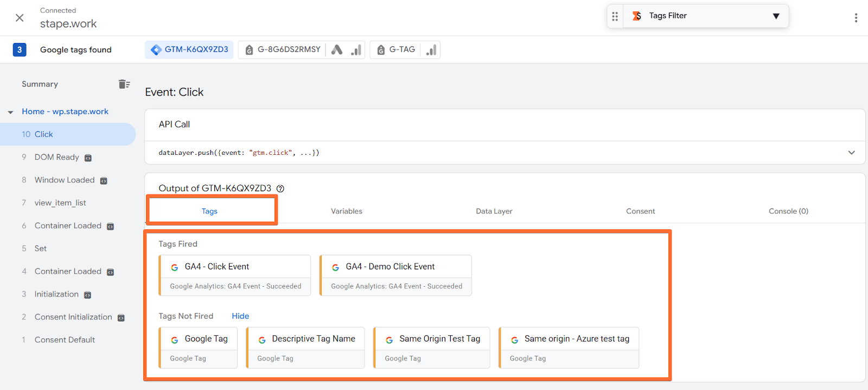Open the Summary view
The width and height of the screenshot is (868, 390).
[x=40, y=84]
